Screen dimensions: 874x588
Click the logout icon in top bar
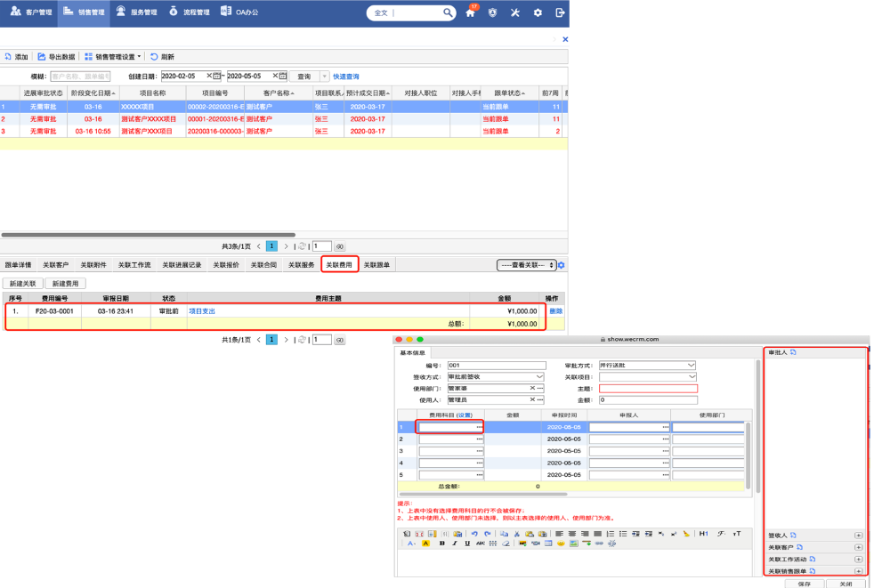pyautogui.click(x=560, y=13)
